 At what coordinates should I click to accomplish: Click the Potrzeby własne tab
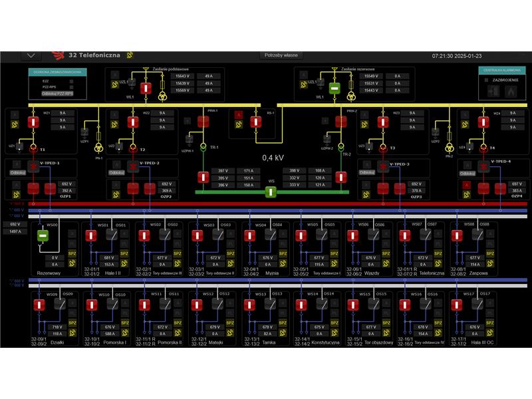(281, 55)
